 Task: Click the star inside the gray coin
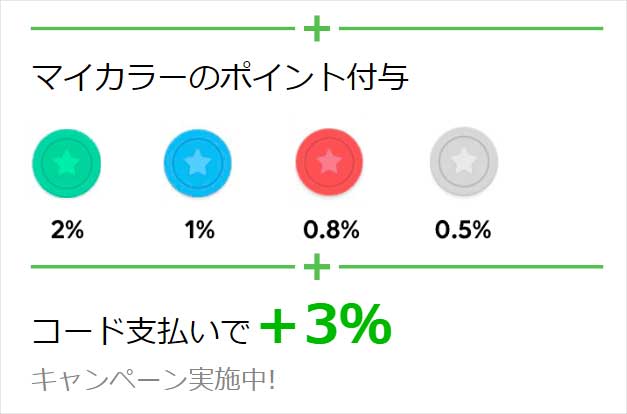[x=464, y=161]
